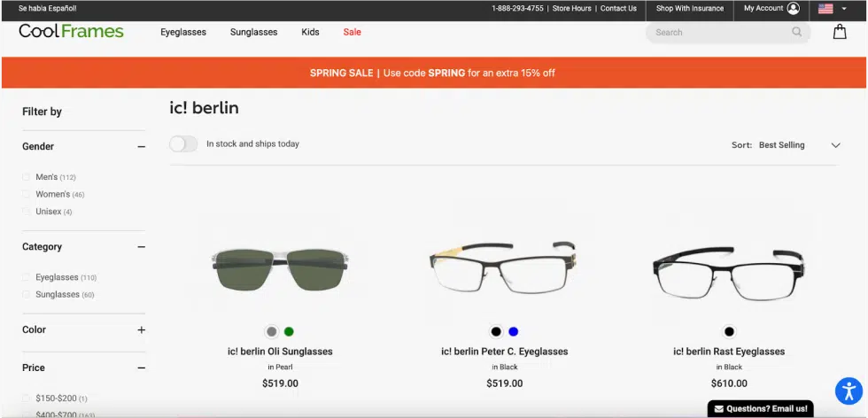This screenshot has height=418, width=868.
Task: Click the $610.00 price of Rast Eyeglasses
Action: pos(729,383)
